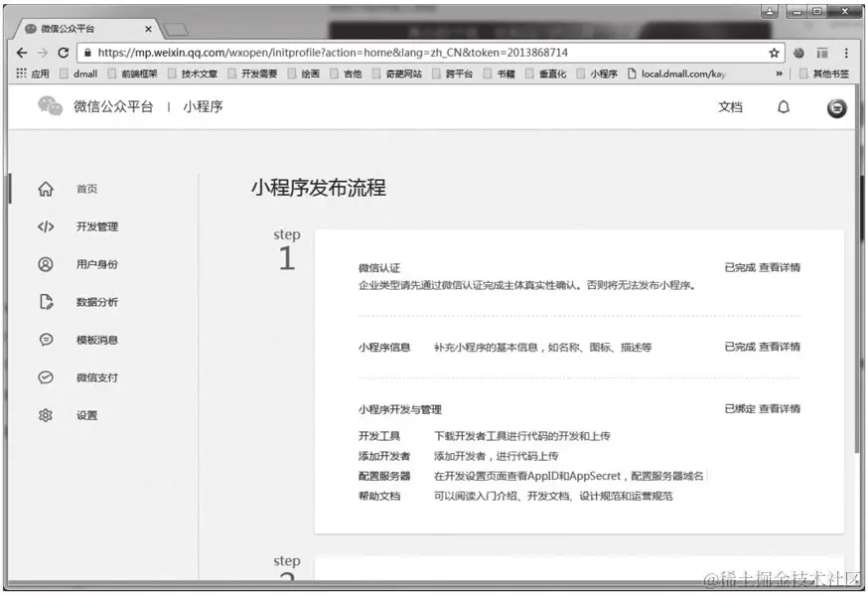This screenshot has width=868, height=596.
Task: Click inside the browser address bar
Action: [397, 52]
